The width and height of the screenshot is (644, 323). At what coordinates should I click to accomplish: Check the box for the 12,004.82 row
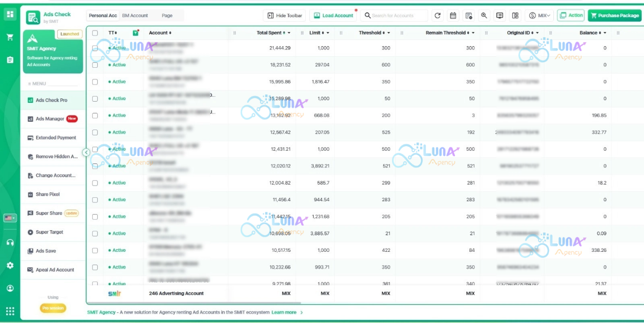tap(95, 183)
